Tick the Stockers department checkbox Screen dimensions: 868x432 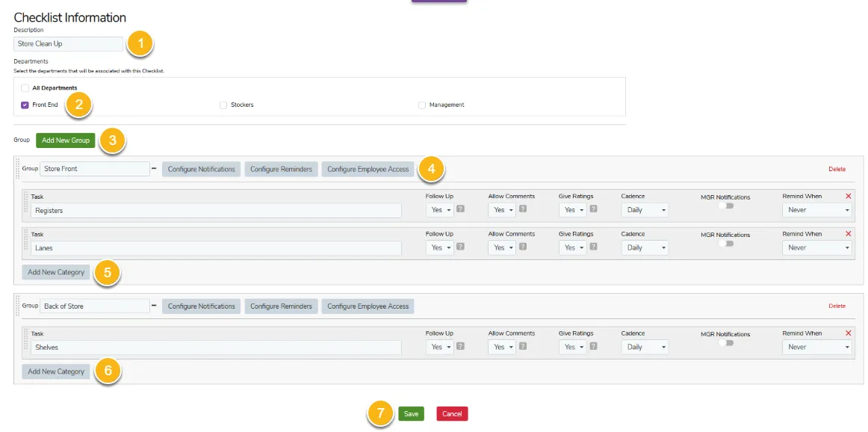coord(223,105)
